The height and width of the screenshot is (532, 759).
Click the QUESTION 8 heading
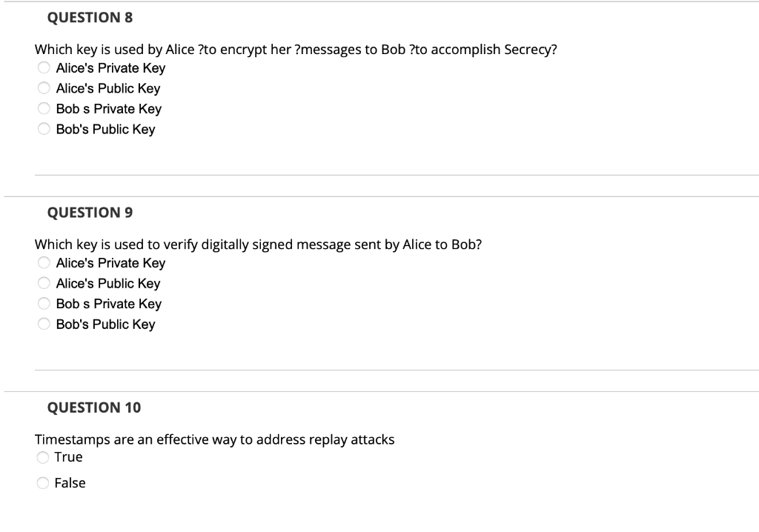pos(90,17)
